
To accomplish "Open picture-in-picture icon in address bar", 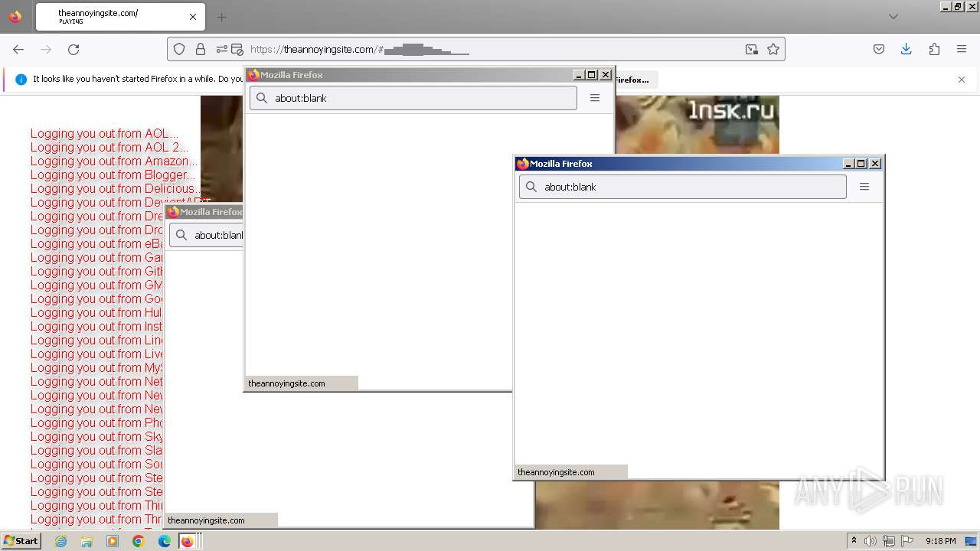I will pos(752,49).
